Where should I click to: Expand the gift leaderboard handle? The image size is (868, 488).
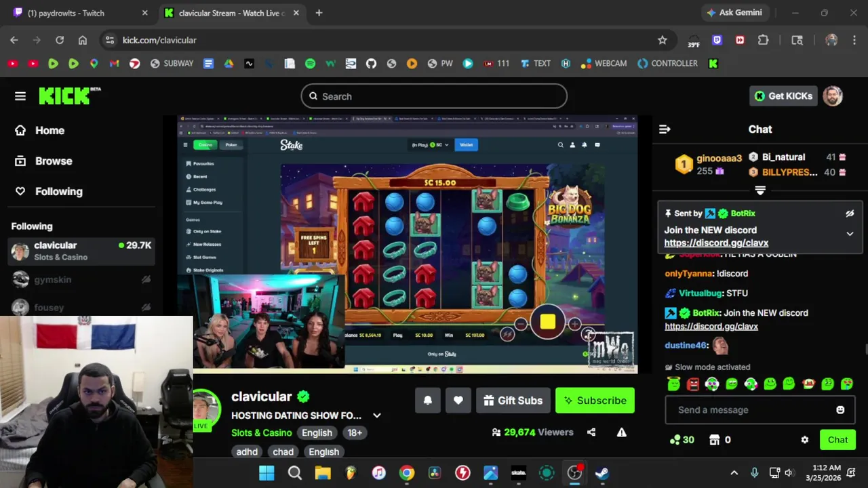point(760,190)
